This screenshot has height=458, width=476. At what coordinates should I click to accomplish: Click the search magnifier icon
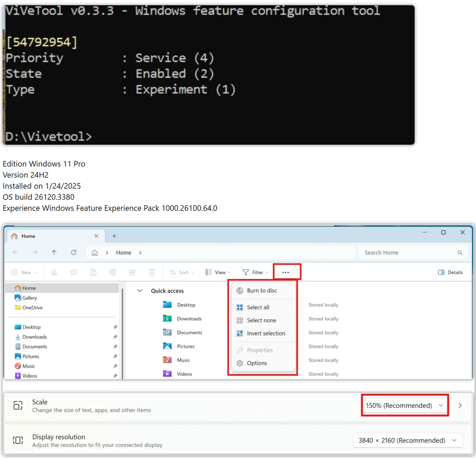(460, 253)
